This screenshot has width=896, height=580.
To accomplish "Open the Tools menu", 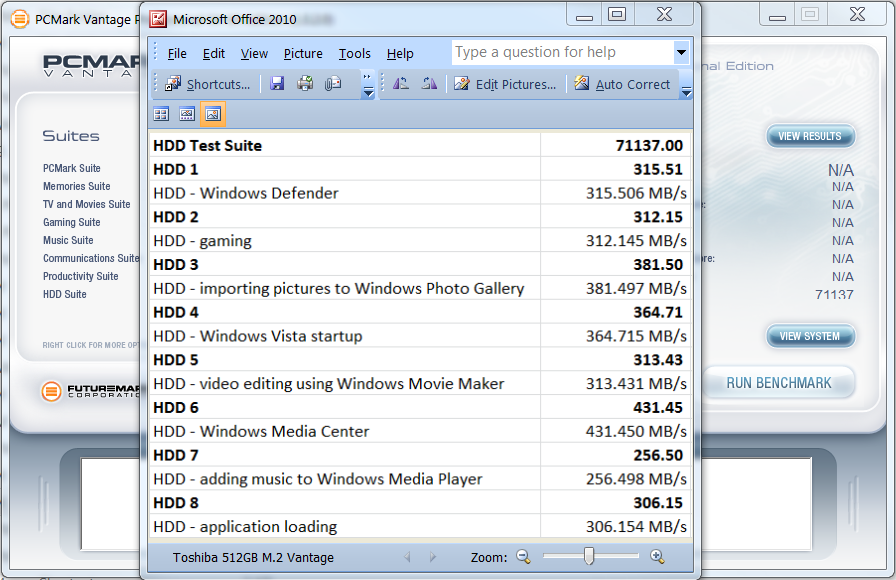I will point(354,54).
